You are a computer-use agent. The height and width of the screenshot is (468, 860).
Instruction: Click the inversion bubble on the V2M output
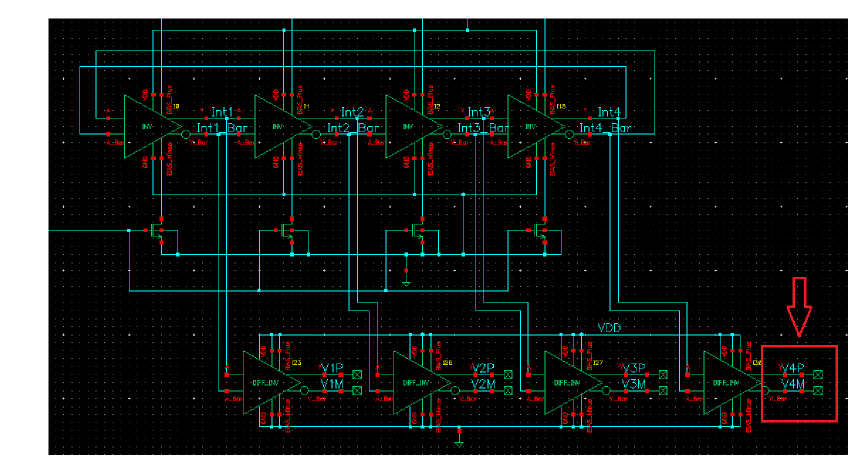[x=455, y=391]
